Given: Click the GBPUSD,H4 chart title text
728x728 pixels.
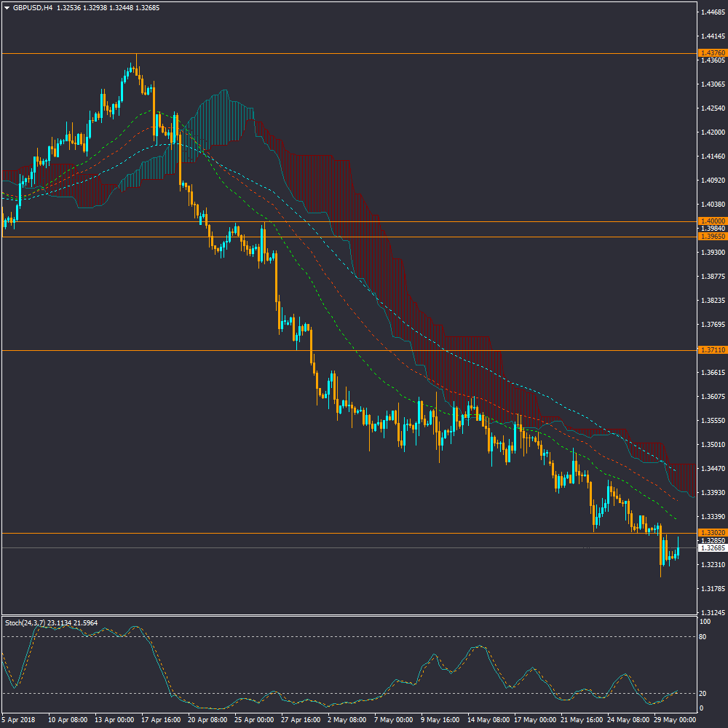Looking at the screenshot, I should [x=33, y=8].
